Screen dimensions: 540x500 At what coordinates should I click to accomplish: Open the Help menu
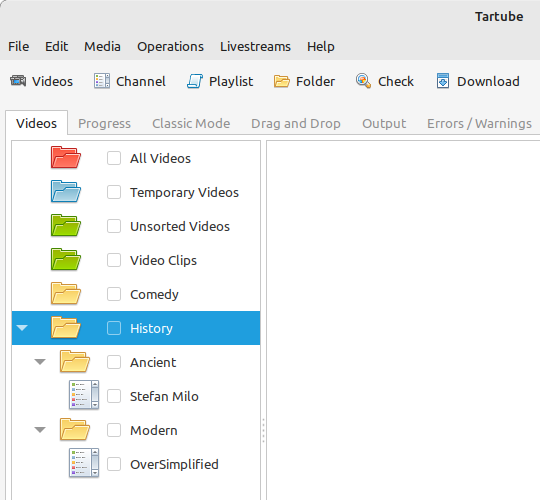pos(321,46)
